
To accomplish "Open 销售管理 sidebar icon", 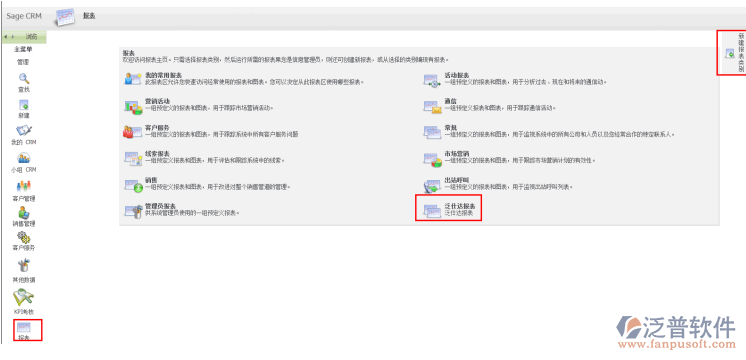I will point(24,212).
